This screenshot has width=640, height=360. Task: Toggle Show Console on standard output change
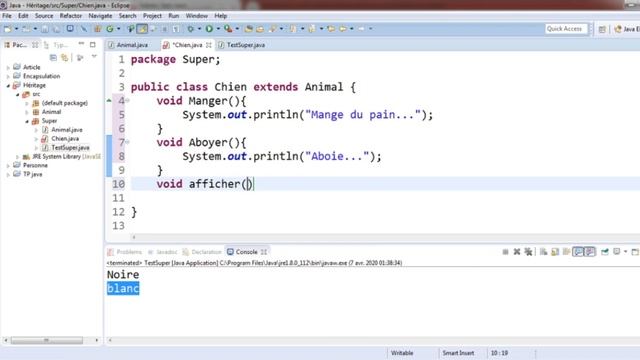click(x=578, y=252)
